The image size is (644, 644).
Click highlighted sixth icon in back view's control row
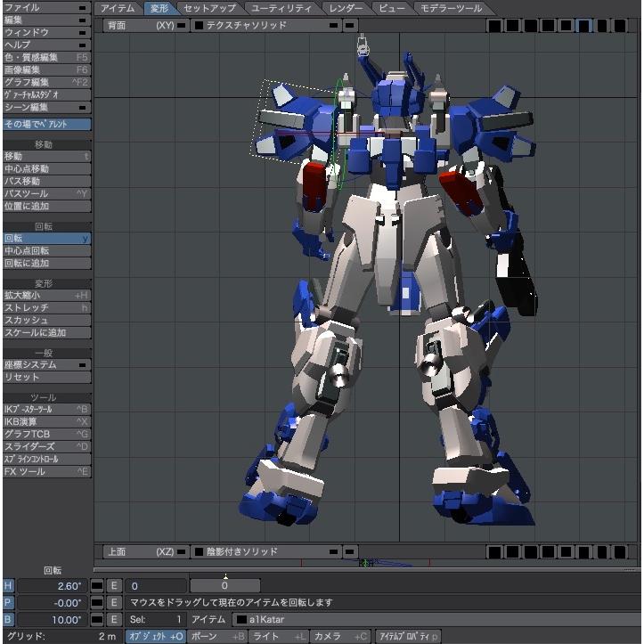click(x=583, y=26)
